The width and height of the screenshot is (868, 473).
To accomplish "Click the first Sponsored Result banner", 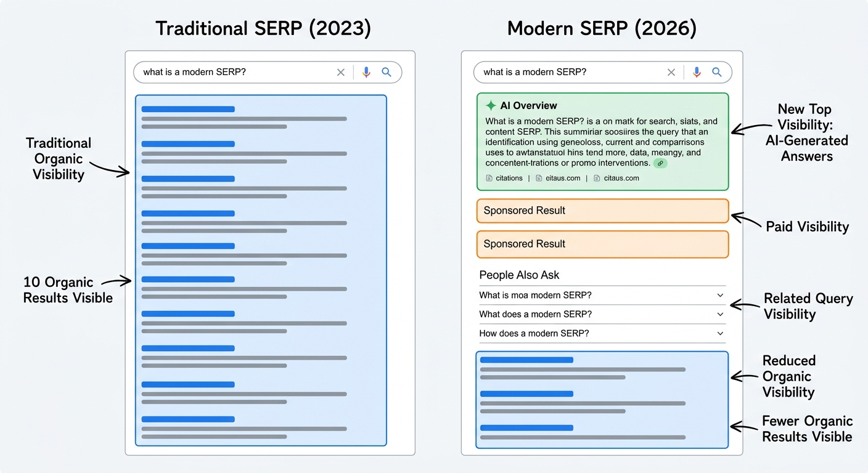I will coord(602,211).
